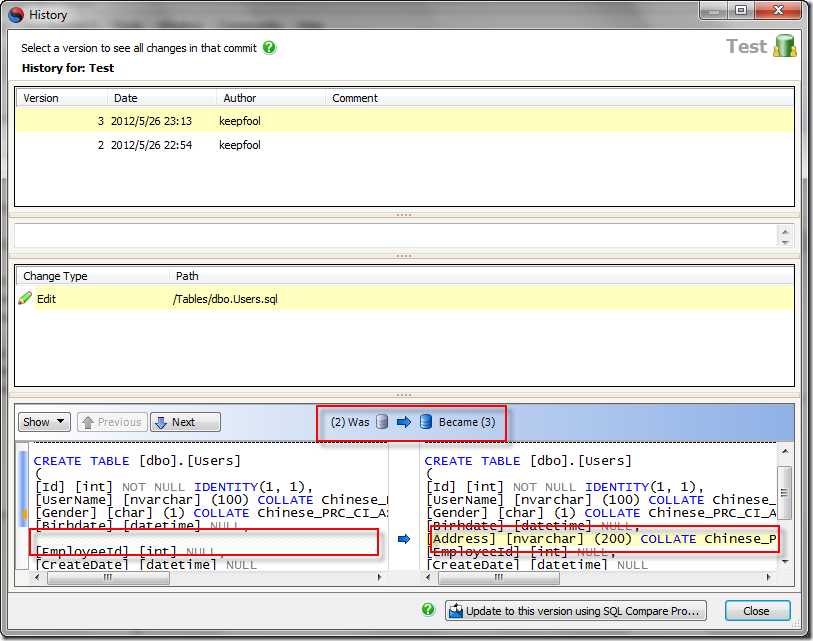The image size is (813, 641).
Task: Click the splitter handle below the version list
Action: click(x=404, y=215)
